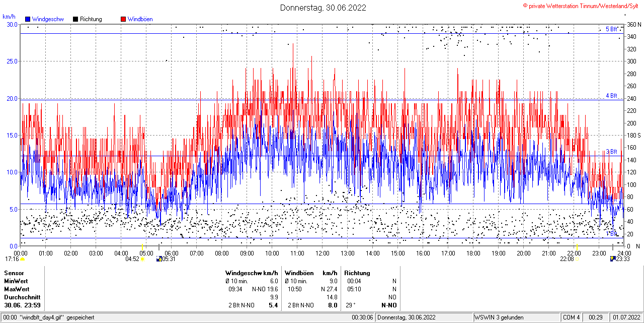Image resolution: width=644 pixels, height=323 pixels.
Task: Click the moon icon beside 05:31
Action: [x=159, y=259]
